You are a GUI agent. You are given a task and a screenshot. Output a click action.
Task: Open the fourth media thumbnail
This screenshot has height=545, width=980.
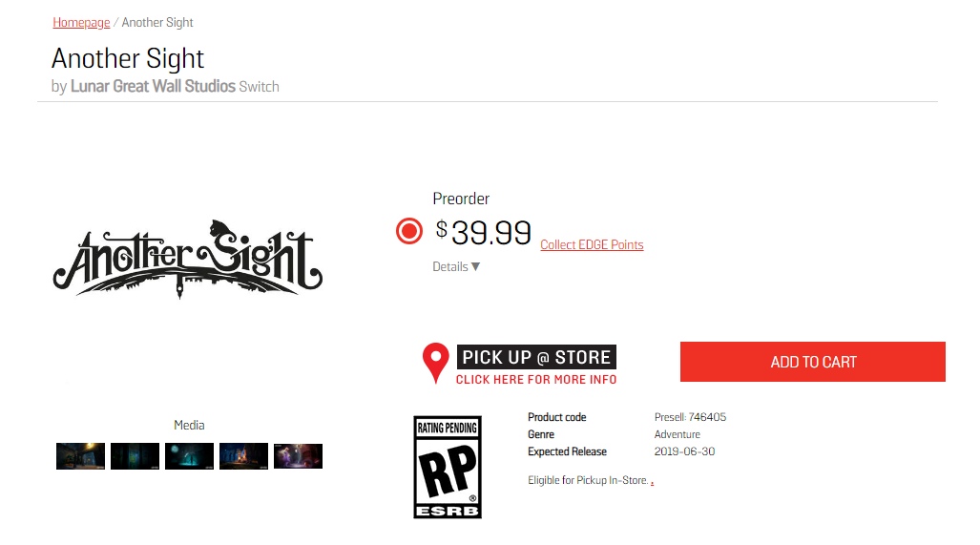(x=243, y=456)
